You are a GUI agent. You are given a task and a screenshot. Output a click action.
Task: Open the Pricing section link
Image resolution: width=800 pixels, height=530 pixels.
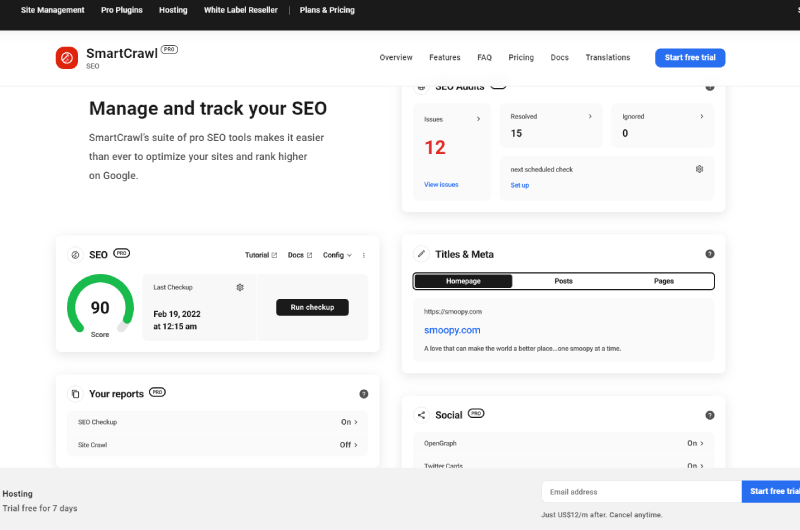(x=521, y=57)
